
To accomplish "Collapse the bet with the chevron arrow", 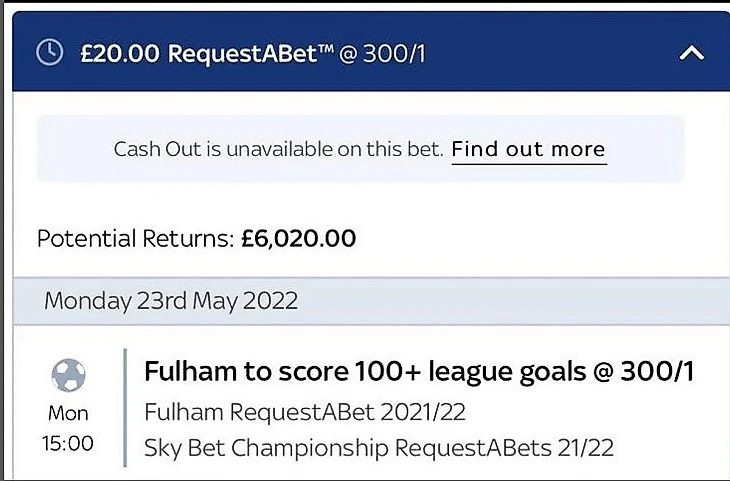I will pyautogui.click(x=691, y=53).
